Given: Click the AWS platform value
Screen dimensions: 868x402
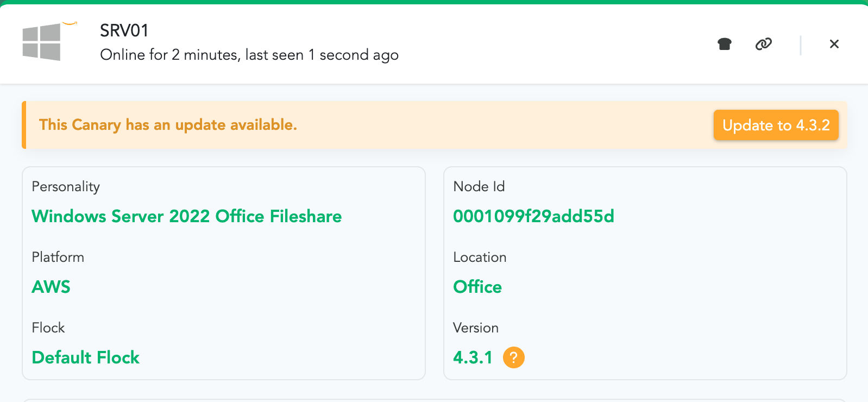Looking at the screenshot, I should (51, 287).
